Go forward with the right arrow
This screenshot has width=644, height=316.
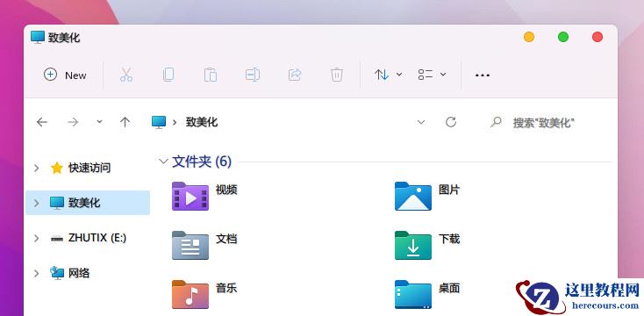(x=73, y=122)
